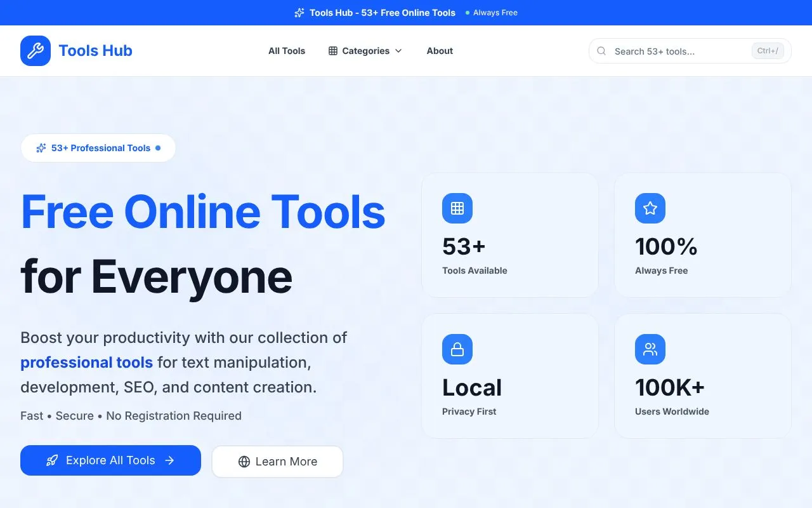Click the magnifying glass search icon
812x508 pixels.
(602, 51)
